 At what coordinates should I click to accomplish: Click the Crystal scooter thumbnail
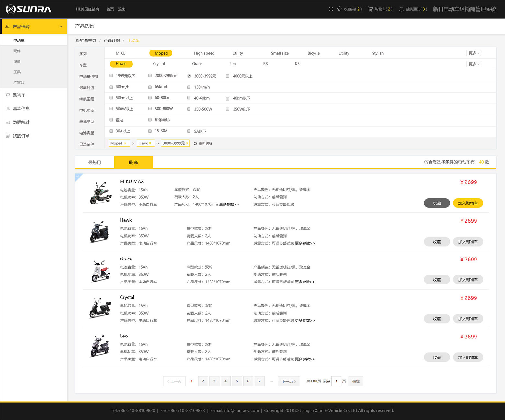point(100,308)
